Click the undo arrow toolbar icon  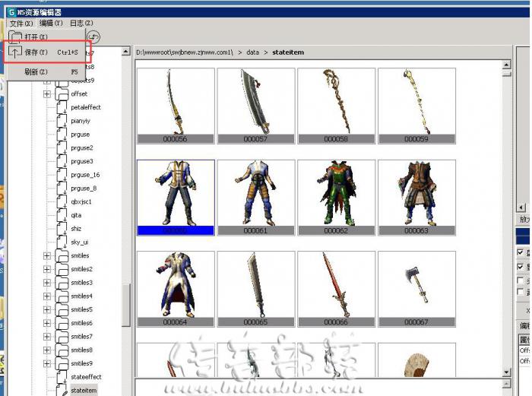tap(94, 36)
